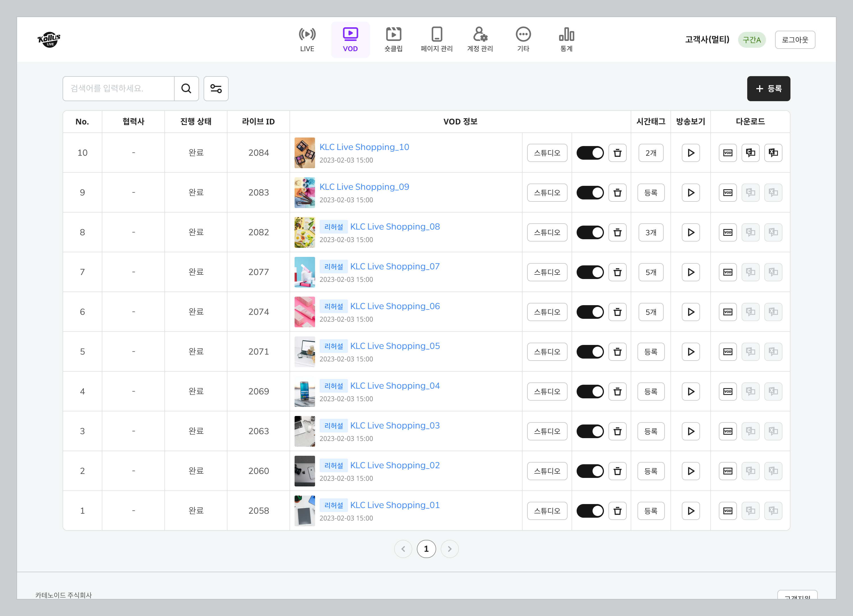853x616 pixels.
Task: Download VOD file for KLC Live Shopping_01
Action: [727, 511]
